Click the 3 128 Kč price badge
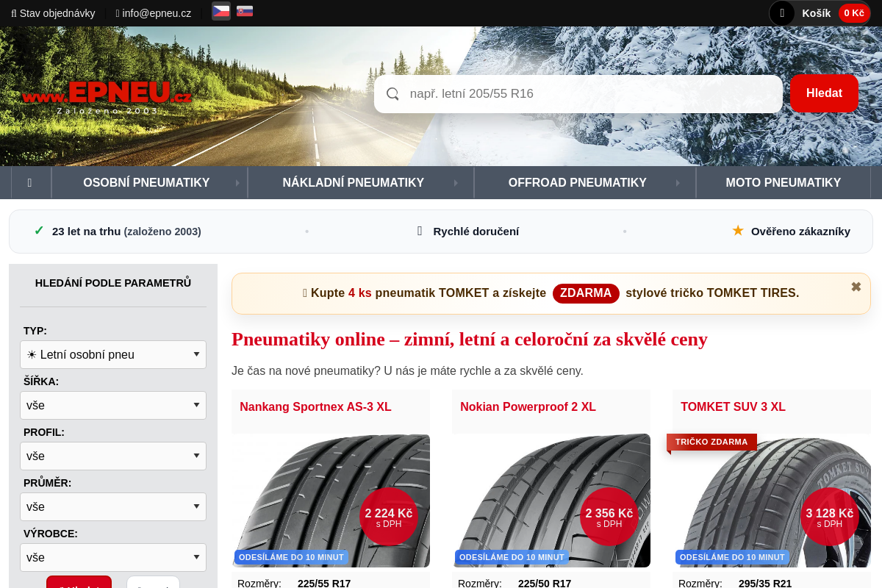 [x=829, y=517]
